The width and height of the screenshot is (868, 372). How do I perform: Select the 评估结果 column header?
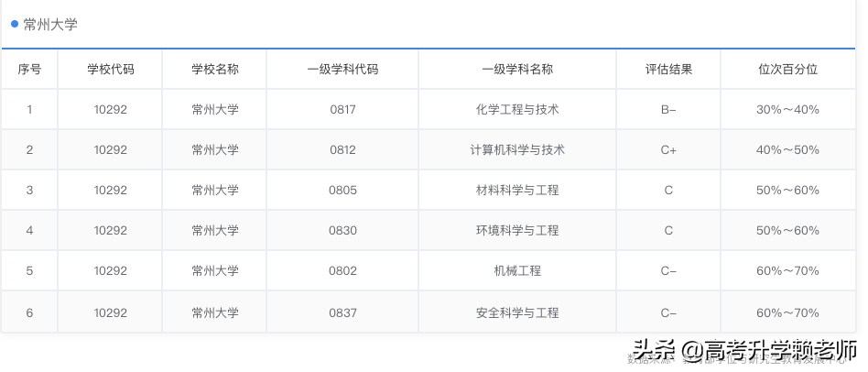(668, 69)
